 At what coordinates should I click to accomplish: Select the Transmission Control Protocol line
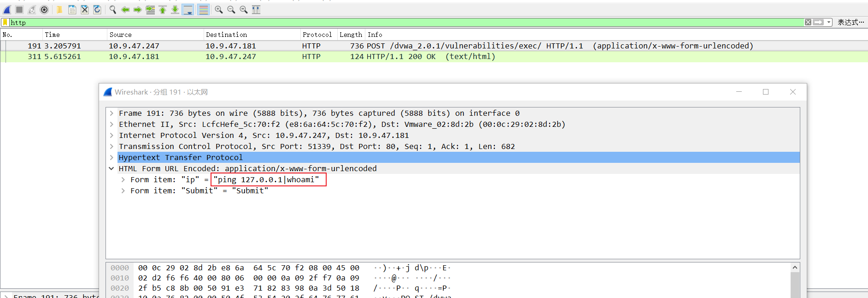pos(317,146)
